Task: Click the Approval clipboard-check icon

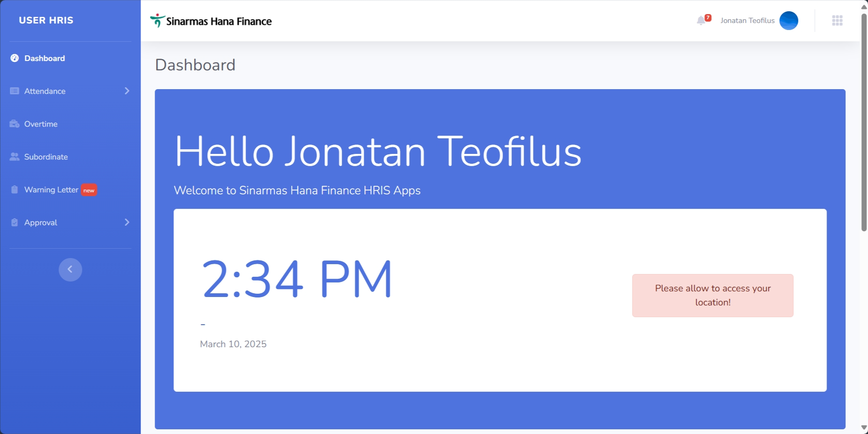Action: coord(15,222)
